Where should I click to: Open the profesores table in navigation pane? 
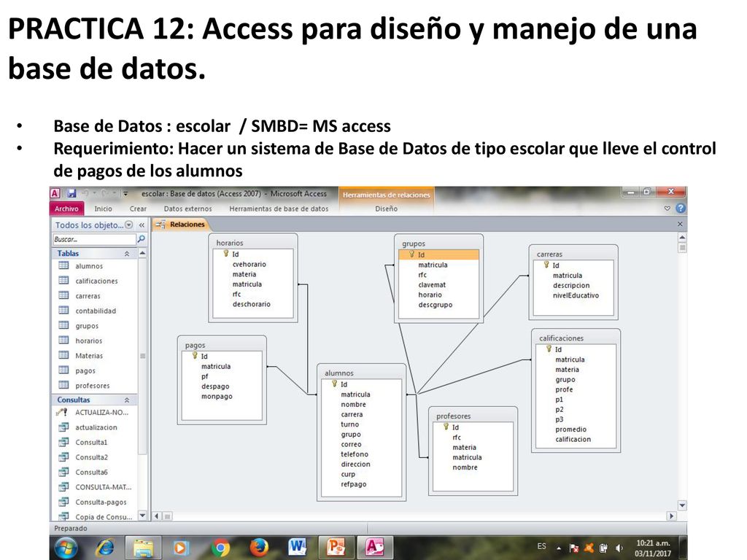tap(93, 386)
